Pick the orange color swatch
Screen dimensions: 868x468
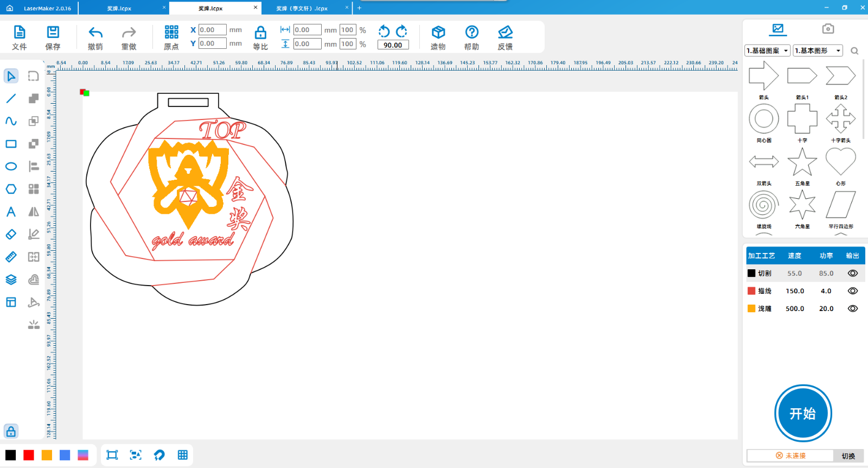point(47,455)
